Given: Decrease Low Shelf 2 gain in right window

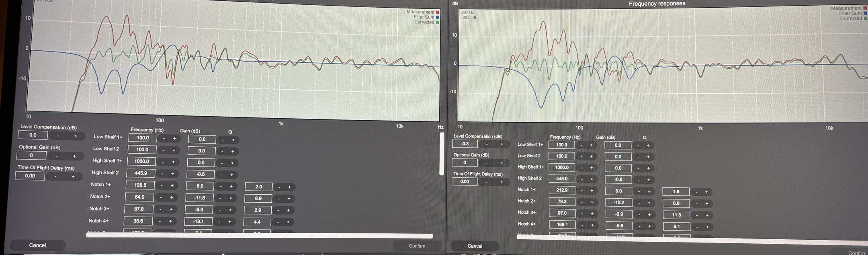Looking at the screenshot, I should pyautogui.click(x=638, y=157).
